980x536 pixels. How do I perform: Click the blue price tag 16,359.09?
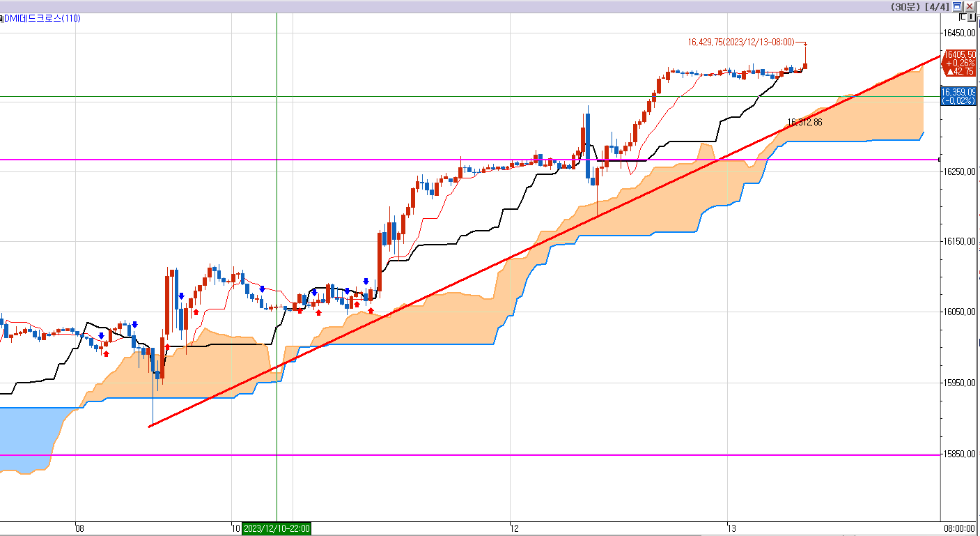(x=959, y=95)
